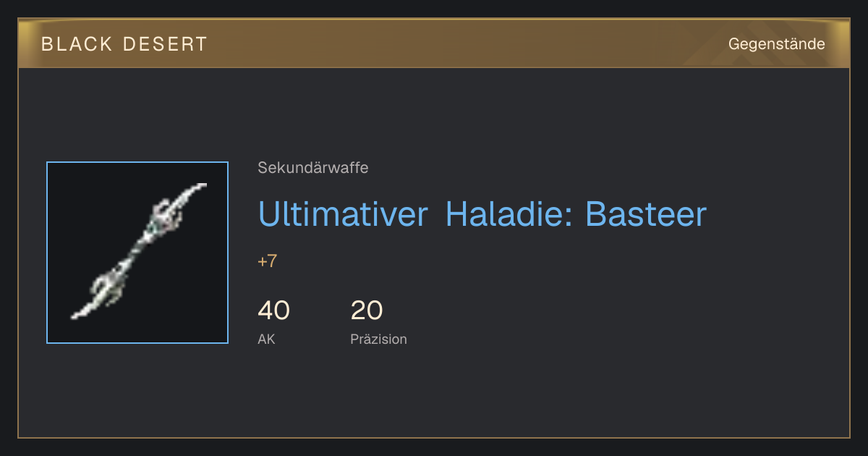Click the Haladie weapon item icon

(137, 253)
